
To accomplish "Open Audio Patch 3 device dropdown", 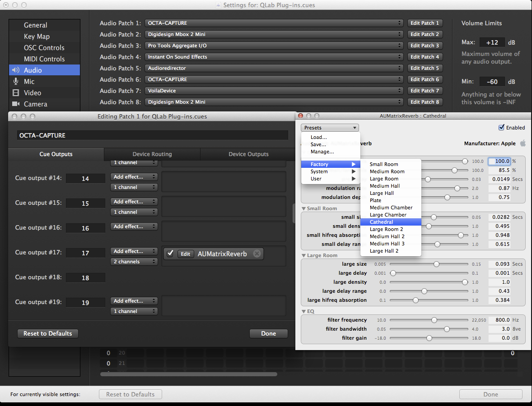I will click(274, 46).
